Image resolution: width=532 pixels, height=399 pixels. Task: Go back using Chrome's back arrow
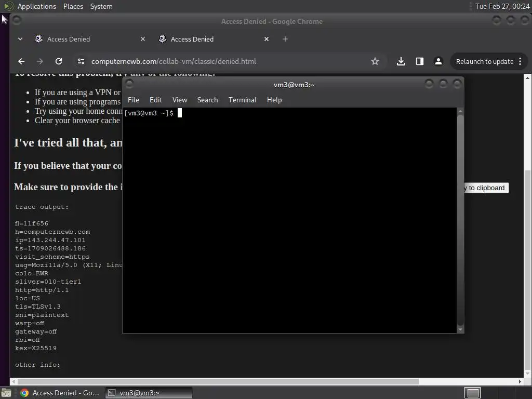(21, 61)
